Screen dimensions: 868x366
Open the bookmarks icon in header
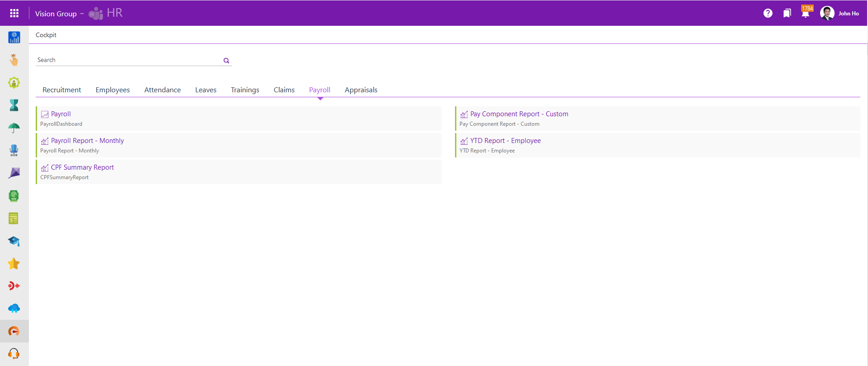tap(787, 13)
